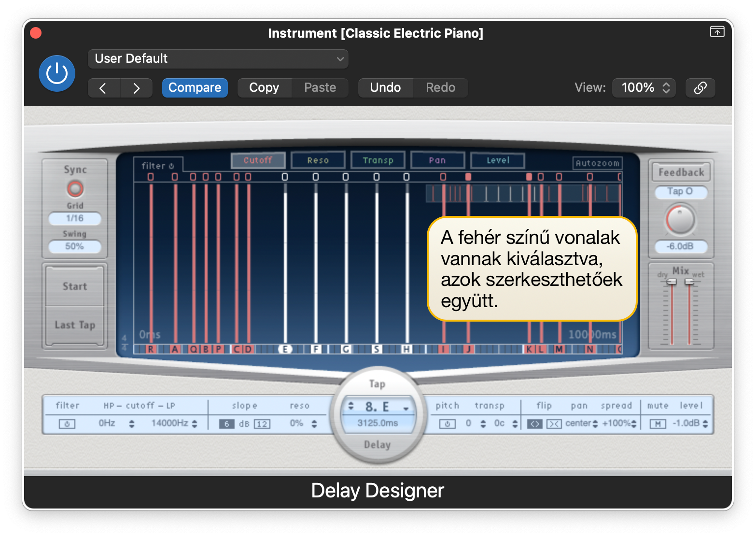The image size is (756, 537).
Task: Click the Paste button
Action: (320, 88)
